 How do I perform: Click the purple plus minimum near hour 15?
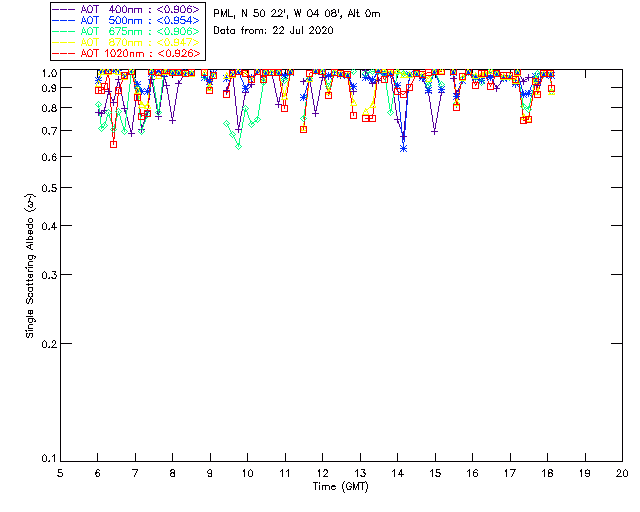tap(435, 132)
